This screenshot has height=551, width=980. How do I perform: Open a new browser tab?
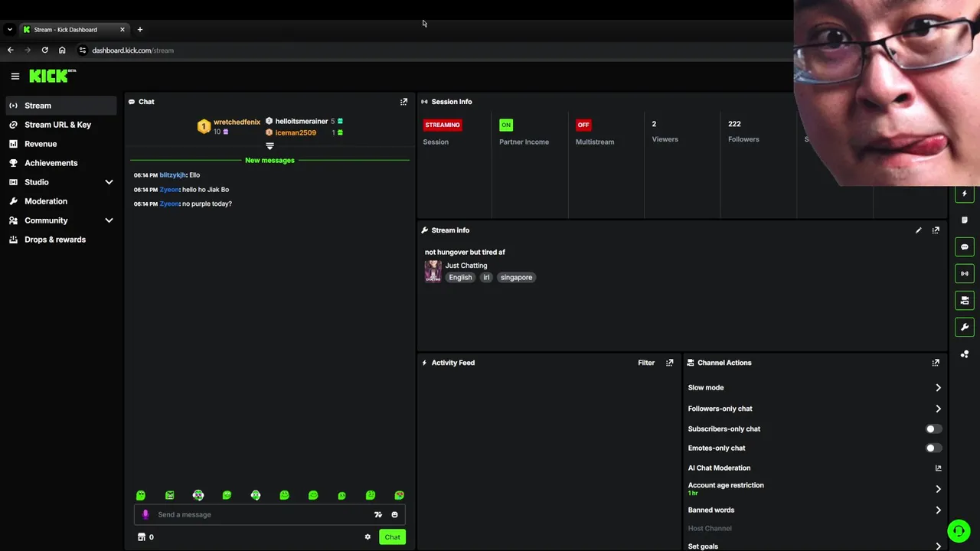pyautogui.click(x=139, y=30)
